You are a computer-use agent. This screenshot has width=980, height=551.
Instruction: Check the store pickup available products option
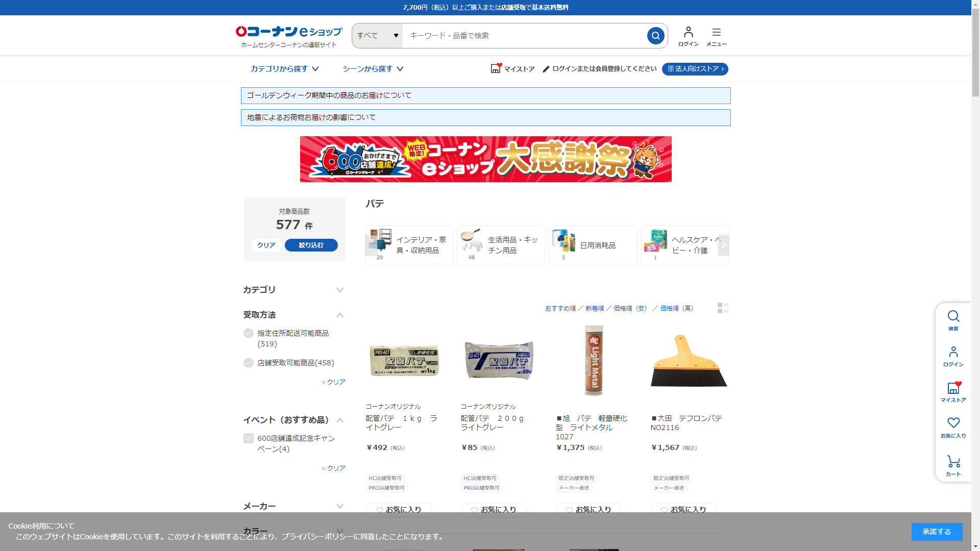click(x=249, y=363)
